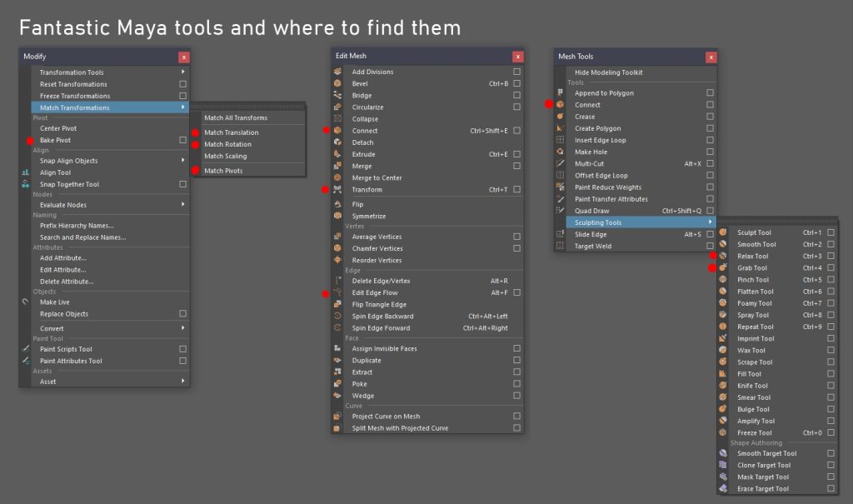Choose Match Pivots entry
This screenshot has height=504, width=853.
[x=223, y=170]
